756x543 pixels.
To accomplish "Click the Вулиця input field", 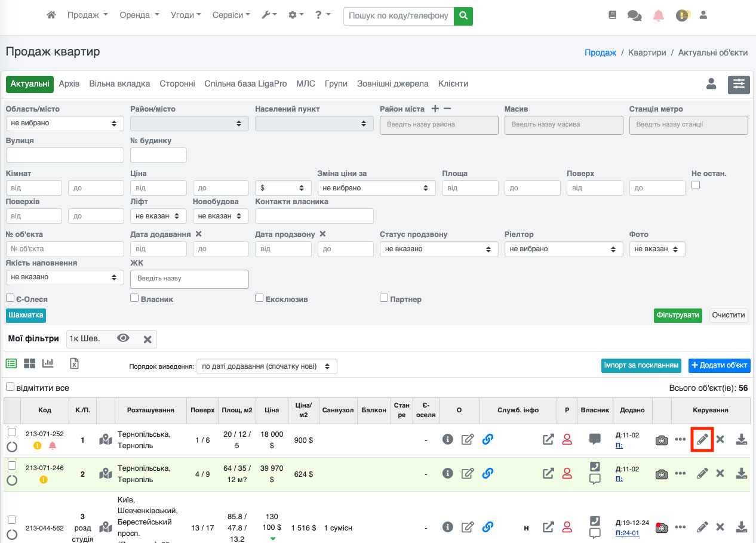I will [x=64, y=155].
